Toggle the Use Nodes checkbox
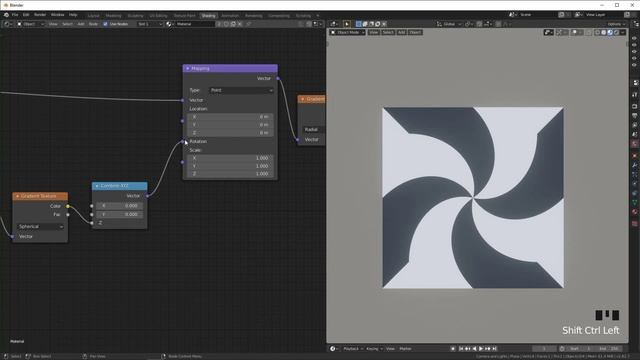 coord(105,24)
